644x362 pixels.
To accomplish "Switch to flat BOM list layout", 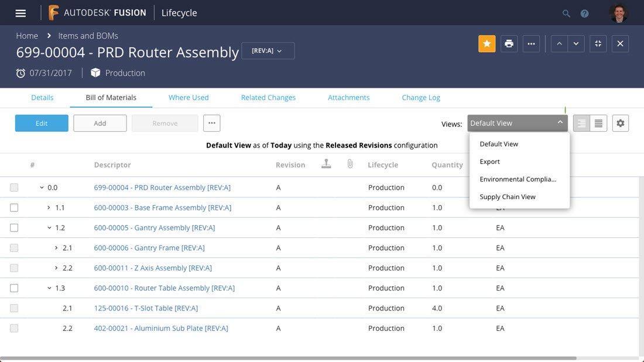I will (x=598, y=123).
